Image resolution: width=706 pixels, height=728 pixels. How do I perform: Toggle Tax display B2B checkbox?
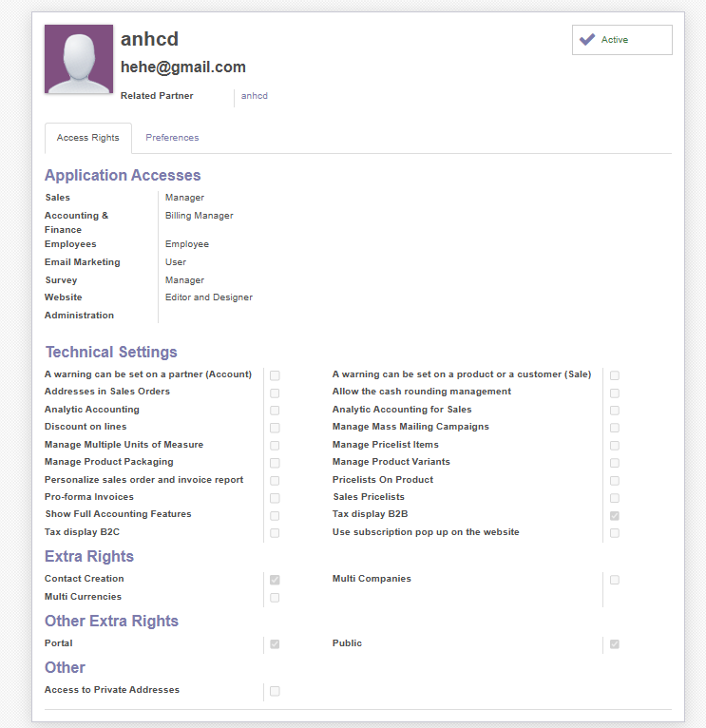615,515
